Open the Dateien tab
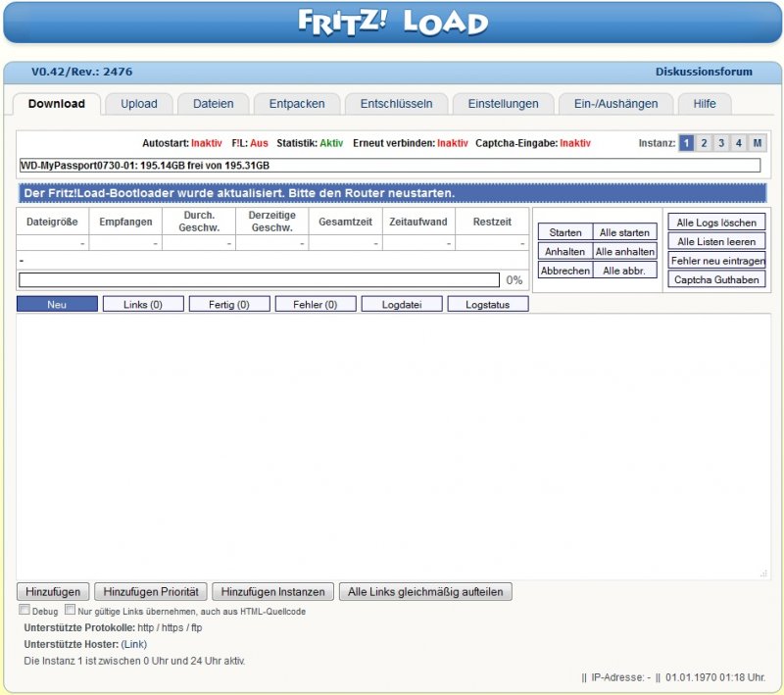This screenshot has width=784, height=695. pyautogui.click(x=214, y=104)
